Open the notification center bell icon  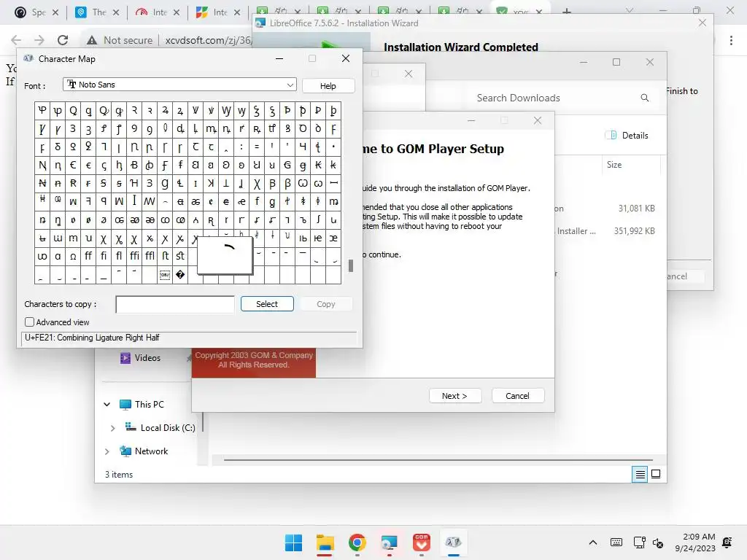coord(727,542)
